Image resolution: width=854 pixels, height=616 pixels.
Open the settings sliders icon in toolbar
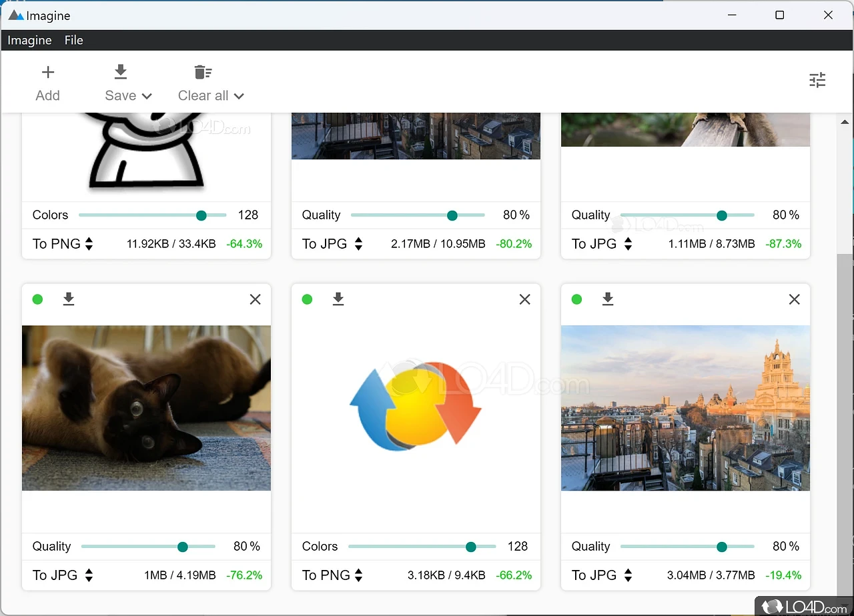[817, 81]
